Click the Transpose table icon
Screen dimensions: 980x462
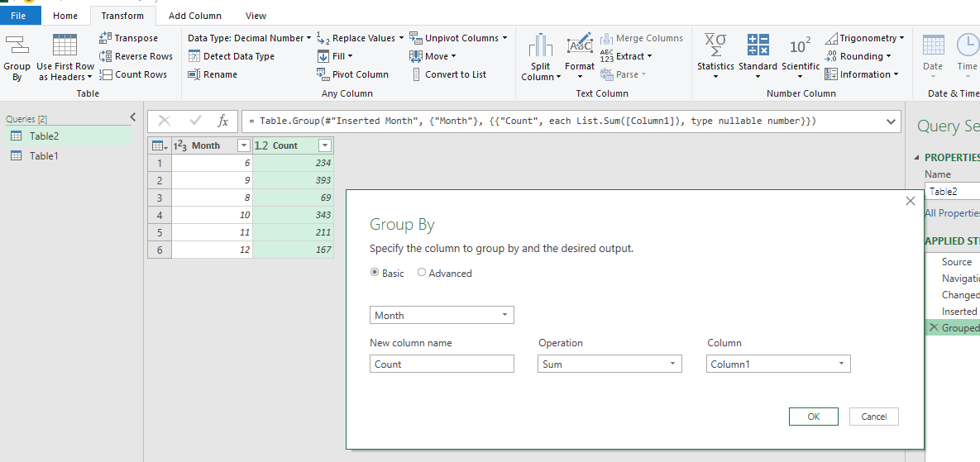(106, 38)
